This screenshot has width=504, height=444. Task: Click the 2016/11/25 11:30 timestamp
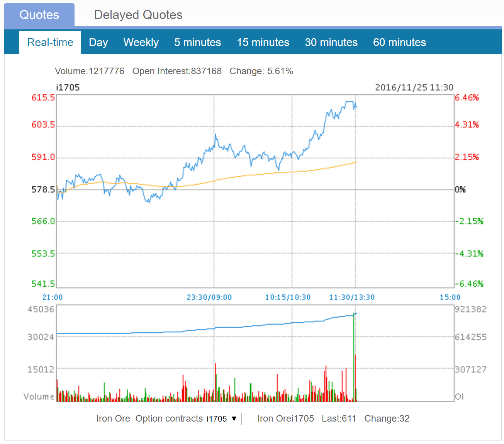tap(414, 87)
